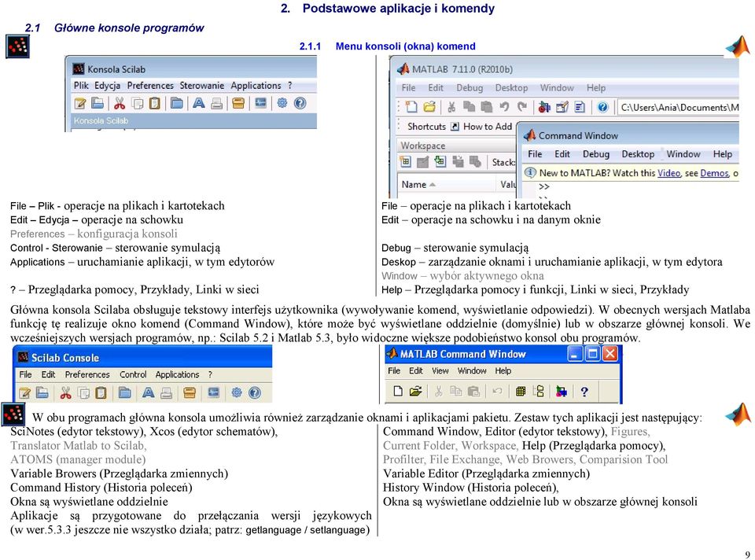The height and width of the screenshot is (560, 755).
Task: Open Debug menu in MATLAB 7.11 main window
Action: point(470,87)
